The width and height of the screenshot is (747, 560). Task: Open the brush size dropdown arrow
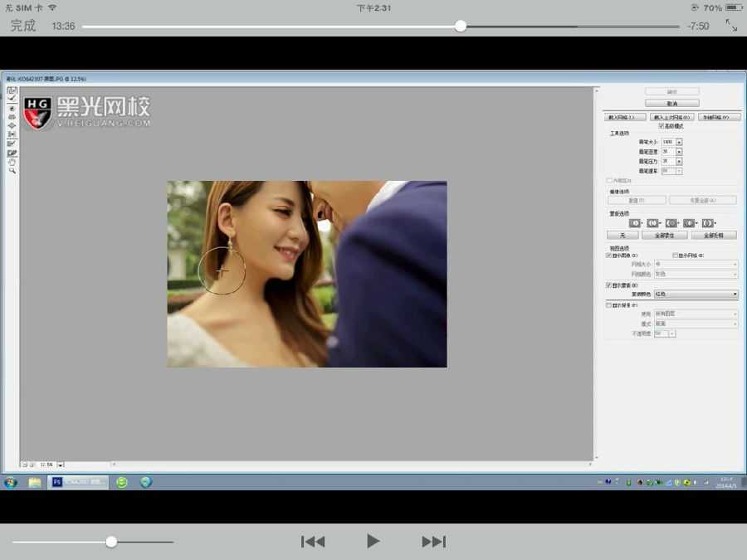(x=679, y=142)
